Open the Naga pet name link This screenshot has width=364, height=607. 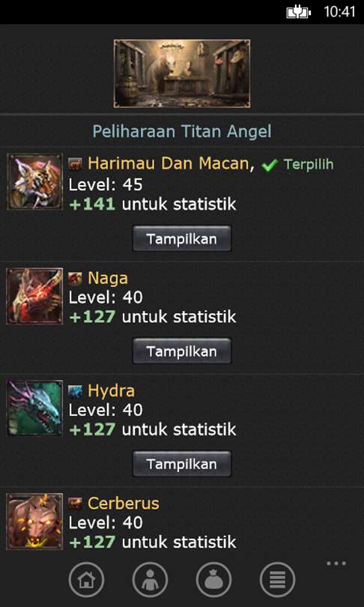108,278
